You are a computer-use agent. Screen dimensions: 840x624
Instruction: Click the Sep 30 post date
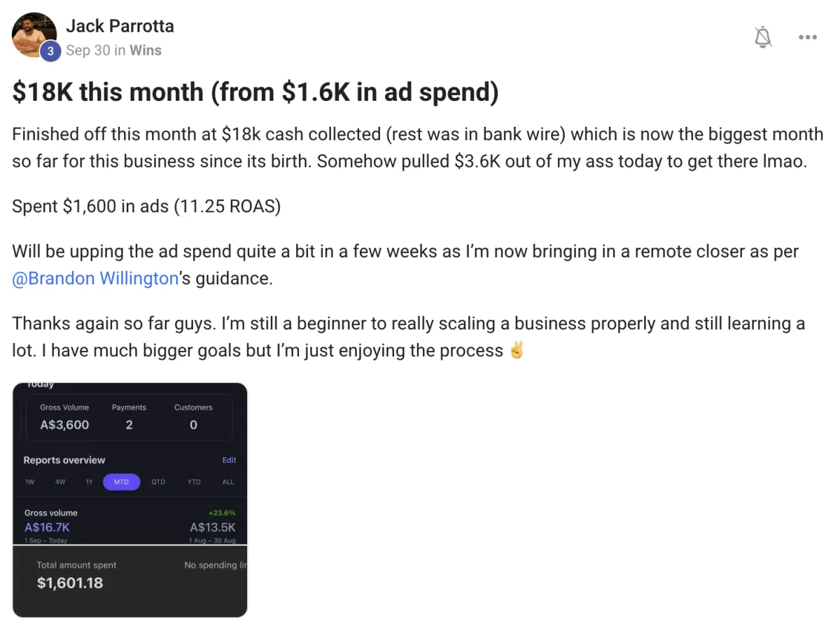(87, 50)
